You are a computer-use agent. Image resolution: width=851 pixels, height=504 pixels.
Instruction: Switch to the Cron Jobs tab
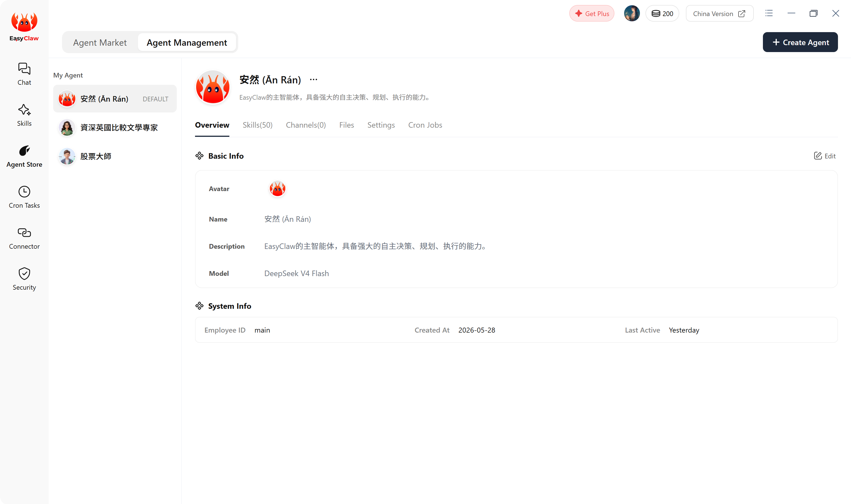point(425,125)
